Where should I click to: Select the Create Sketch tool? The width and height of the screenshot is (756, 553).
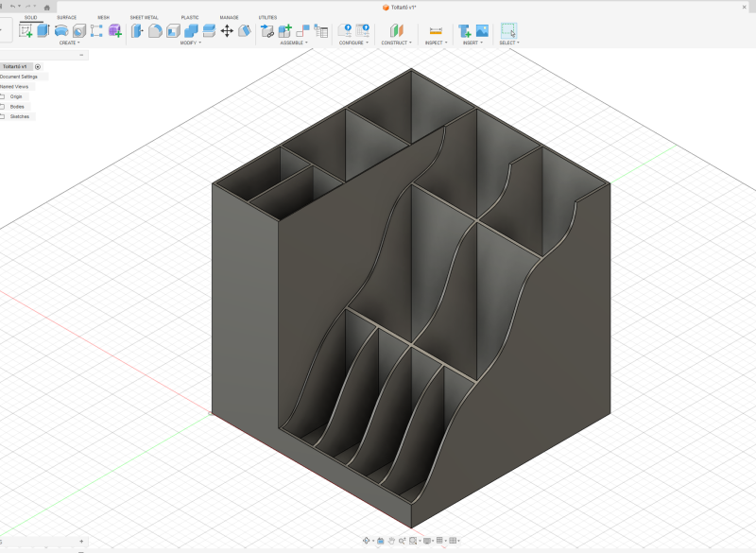(26, 30)
